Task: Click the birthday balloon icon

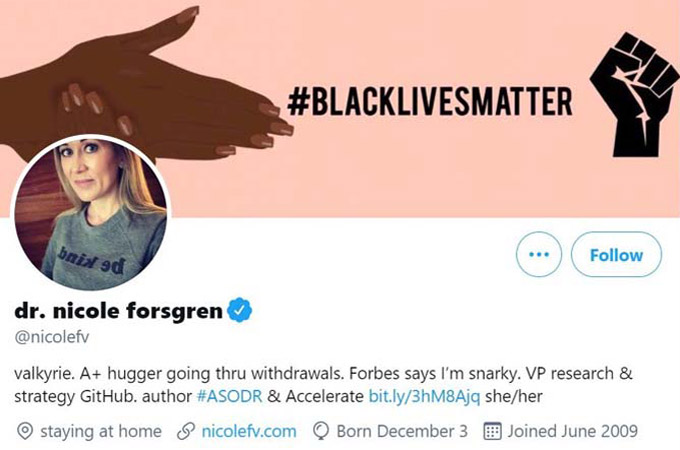Action: [x=321, y=431]
